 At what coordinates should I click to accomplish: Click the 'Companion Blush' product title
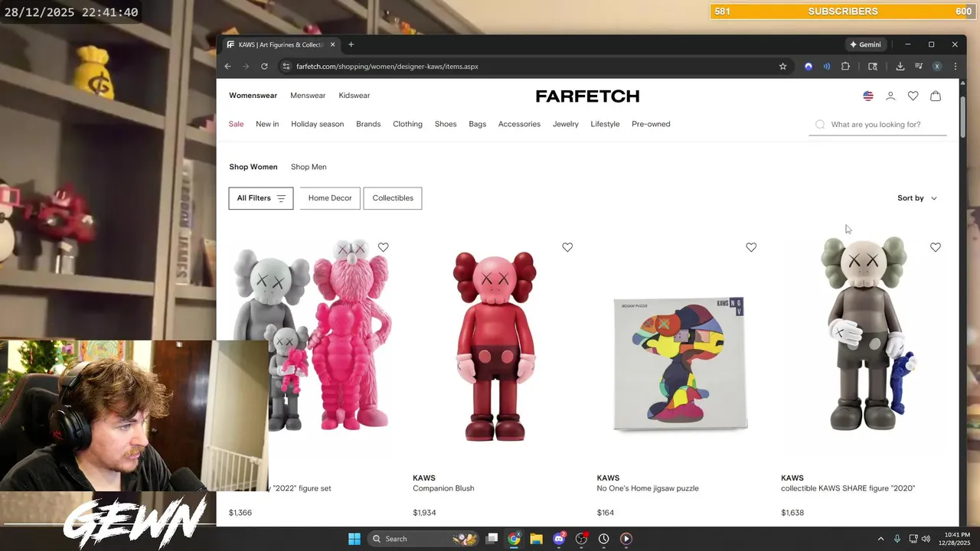pyautogui.click(x=443, y=488)
